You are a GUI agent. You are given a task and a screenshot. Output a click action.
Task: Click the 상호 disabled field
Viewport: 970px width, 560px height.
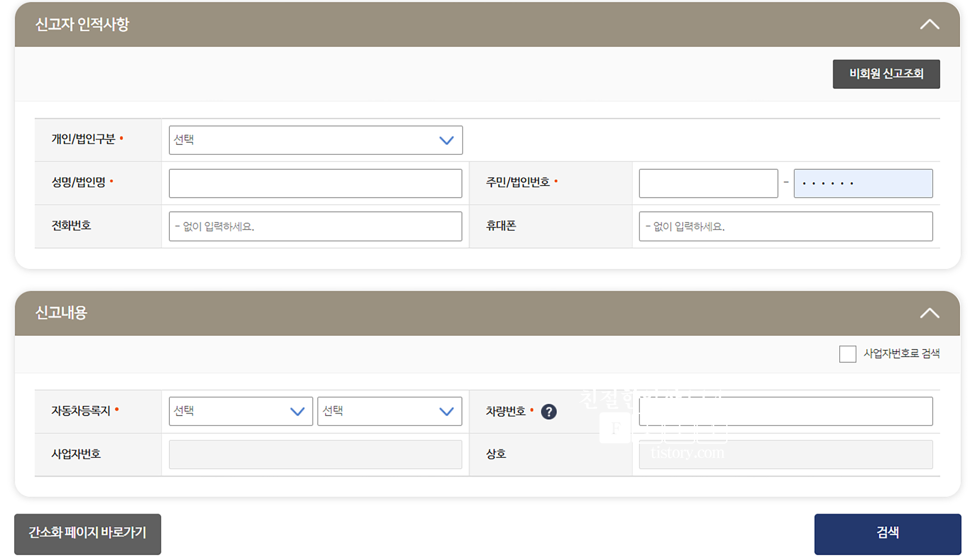[785, 454]
